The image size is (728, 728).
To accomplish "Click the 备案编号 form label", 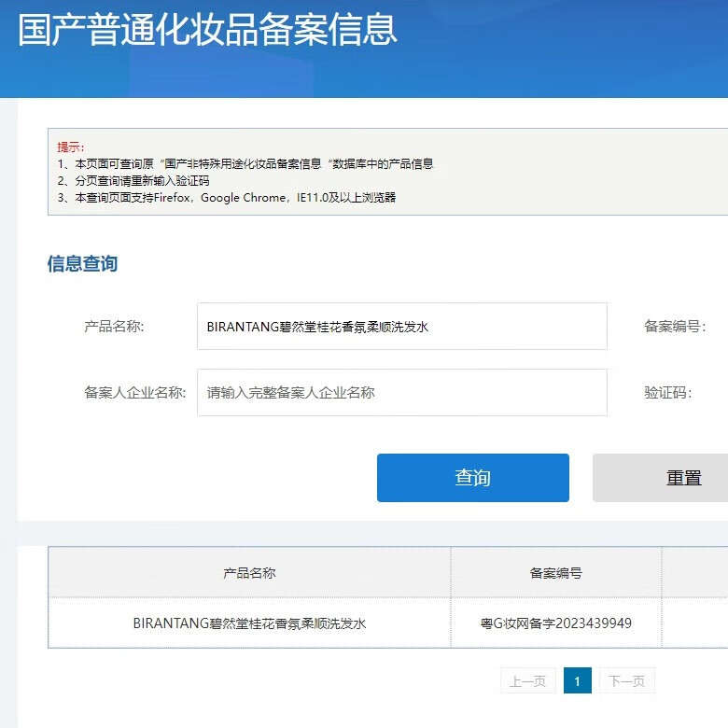I will 674,327.
